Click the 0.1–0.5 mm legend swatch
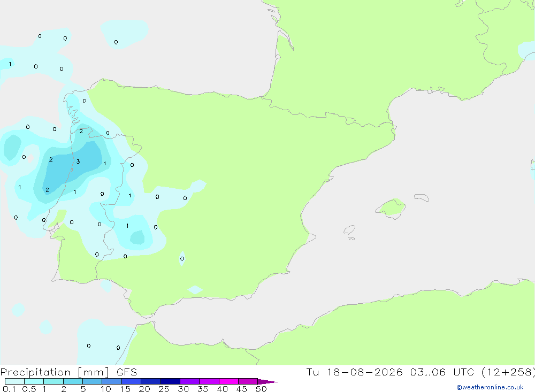Image resolution: width=535 pixels, height=392 pixels. tap(14, 381)
